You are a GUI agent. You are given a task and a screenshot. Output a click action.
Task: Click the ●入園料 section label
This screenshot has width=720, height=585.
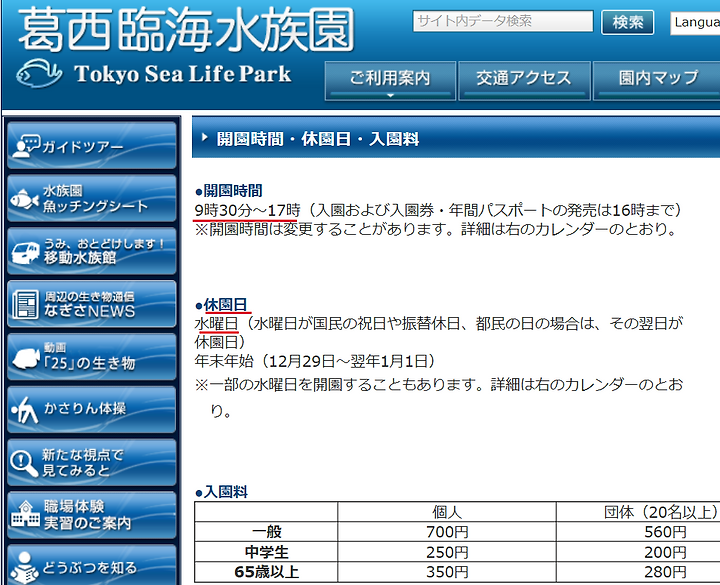click(221, 492)
